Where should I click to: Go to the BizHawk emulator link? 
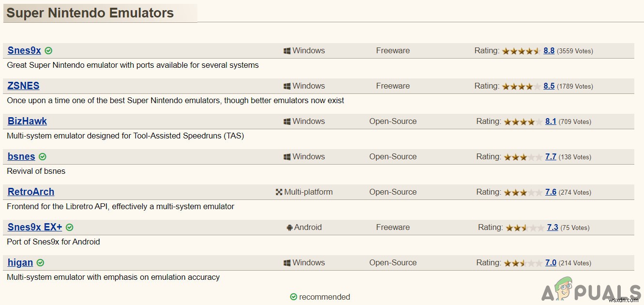[27, 121]
